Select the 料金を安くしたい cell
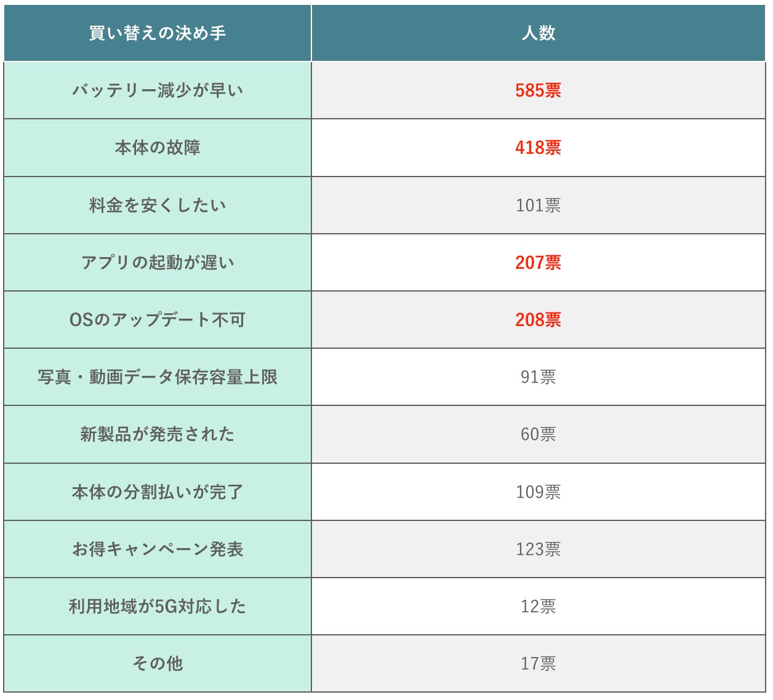 pyautogui.click(x=158, y=205)
